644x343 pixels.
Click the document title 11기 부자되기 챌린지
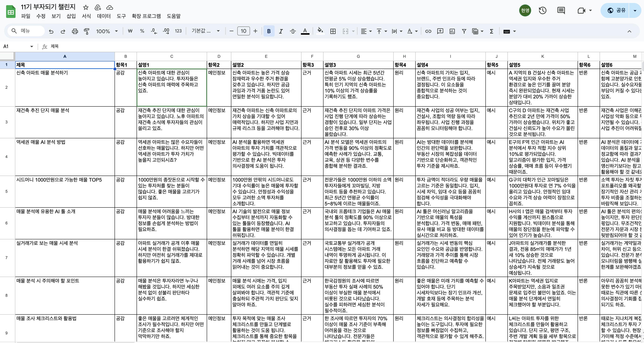click(48, 7)
